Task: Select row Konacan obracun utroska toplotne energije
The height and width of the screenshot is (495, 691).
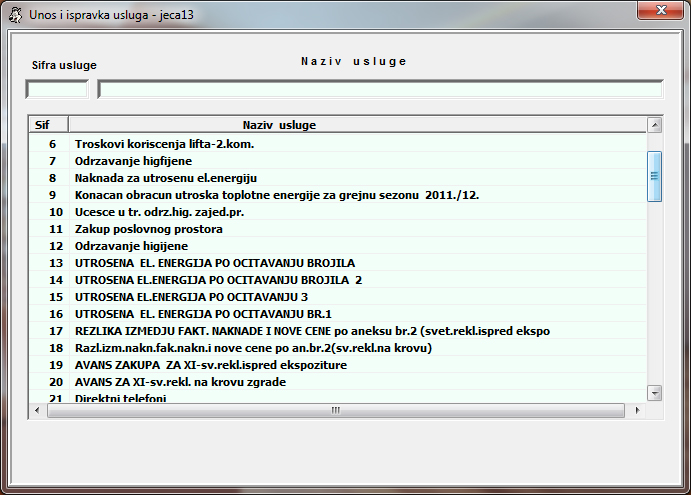Action: (x=338, y=195)
